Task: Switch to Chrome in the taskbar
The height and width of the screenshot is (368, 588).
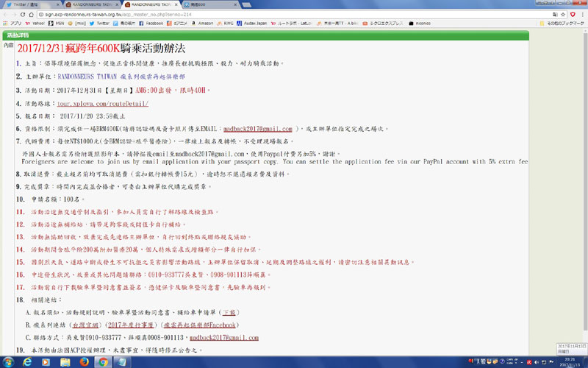Action: tap(103, 362)
